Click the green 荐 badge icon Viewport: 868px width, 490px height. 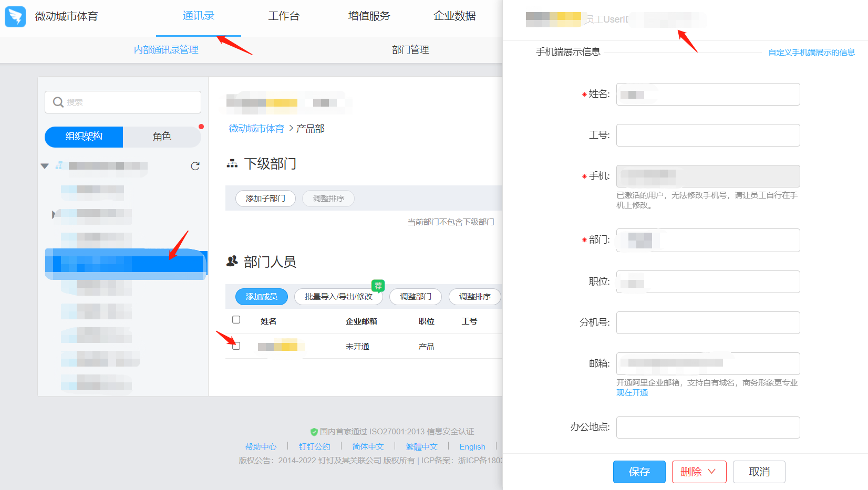pos(378,286)
